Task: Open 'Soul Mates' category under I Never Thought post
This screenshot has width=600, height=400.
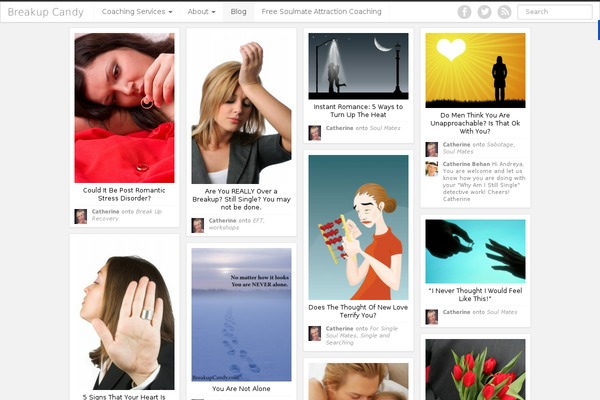Action: (502, 312)
